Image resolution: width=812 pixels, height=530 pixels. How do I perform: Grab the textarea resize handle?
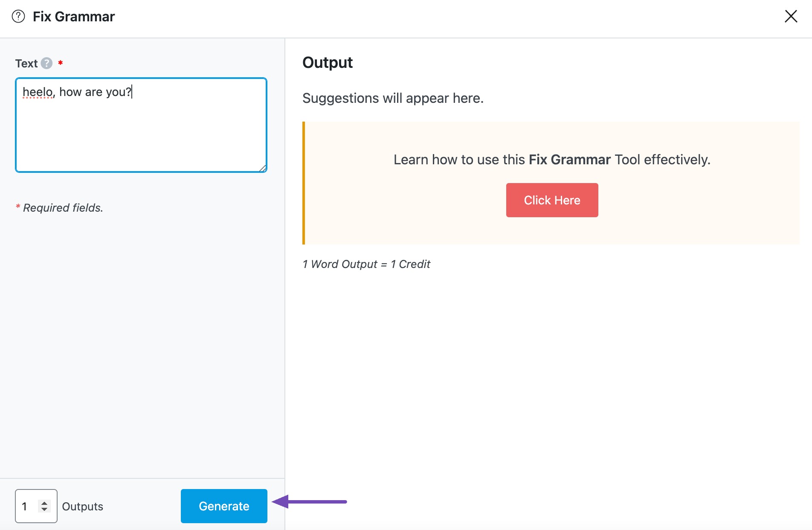(x=263, y=169)
